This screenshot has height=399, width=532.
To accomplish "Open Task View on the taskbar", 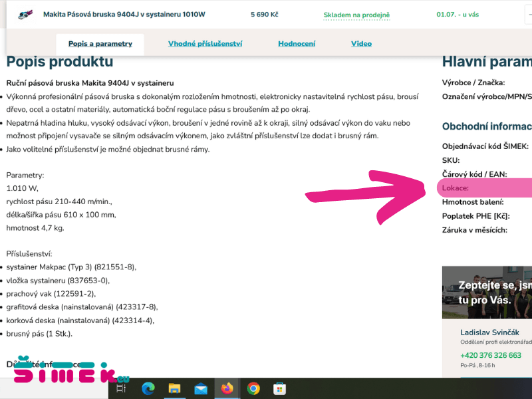I will coord(121,388).
